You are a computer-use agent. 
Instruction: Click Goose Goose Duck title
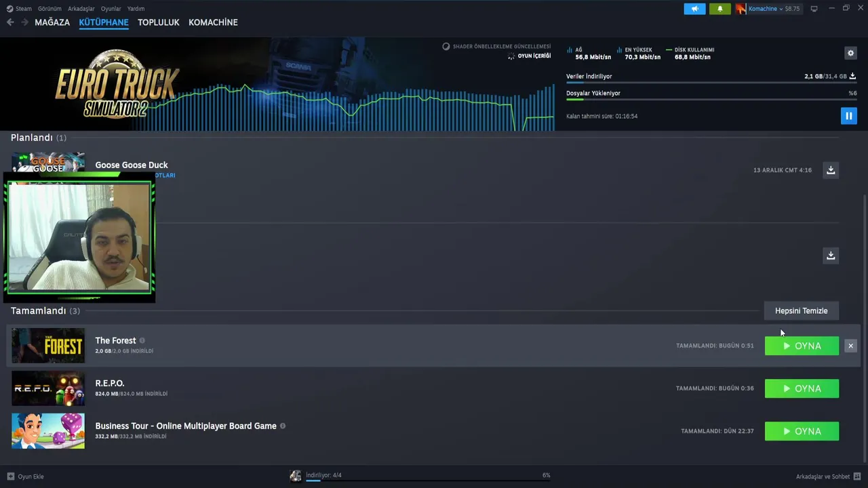(132, 165)
